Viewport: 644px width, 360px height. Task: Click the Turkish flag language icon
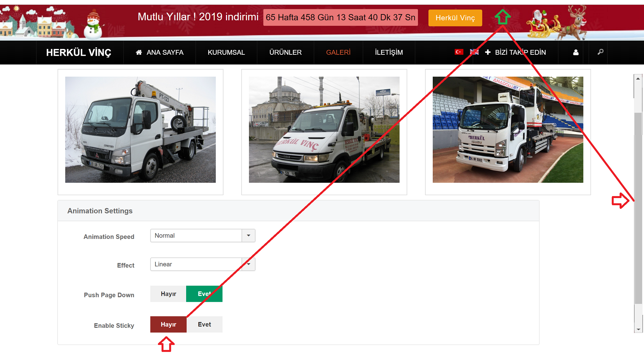tap(459, 52)
